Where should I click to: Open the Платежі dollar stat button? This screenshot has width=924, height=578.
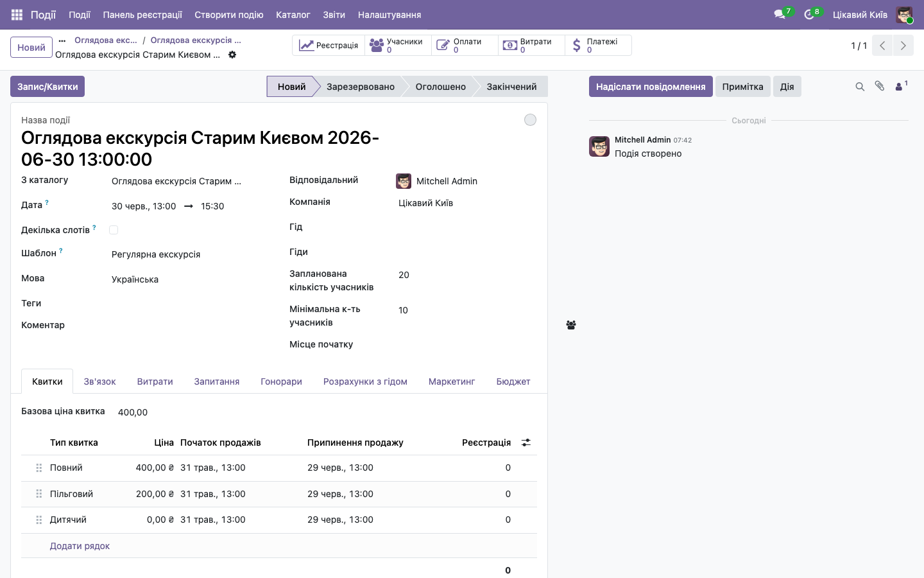click(x=598, y=46)
